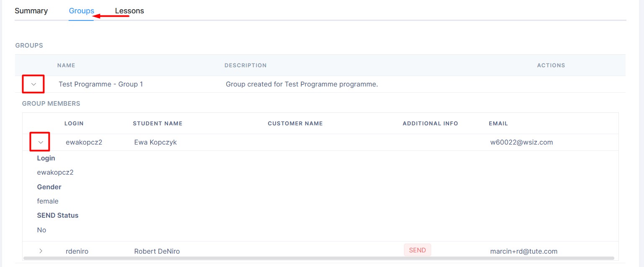The image size is (644, 267).
Task: Click the DESCRIPTION column header
Action: 245,66
